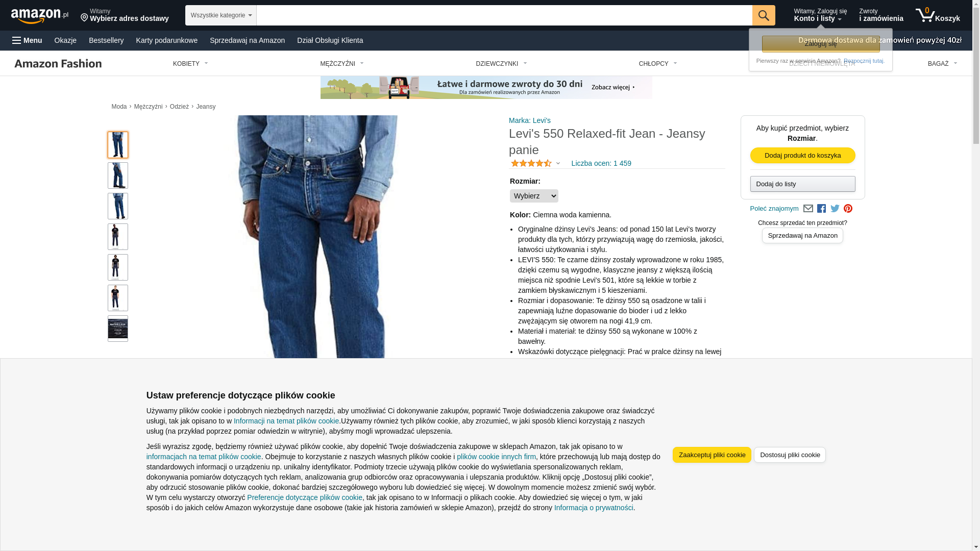
Task: Open Liczba ocen 1 459 reviews link
Action: pos(601,163)
